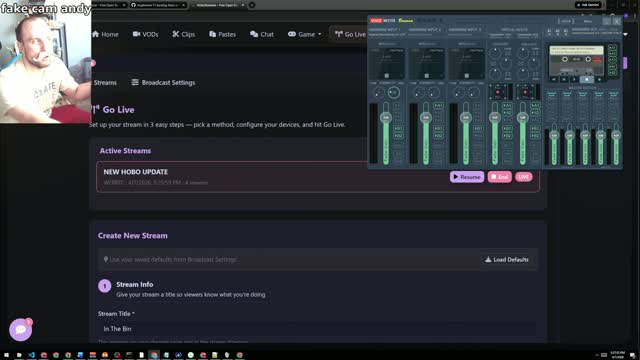Open the VODs section
The width and height of the screenshot is (640, 360).
coord(145,34)
